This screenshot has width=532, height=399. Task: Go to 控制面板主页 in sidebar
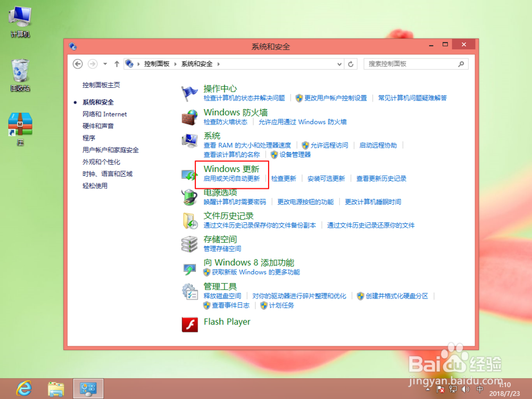pos(101,85)
